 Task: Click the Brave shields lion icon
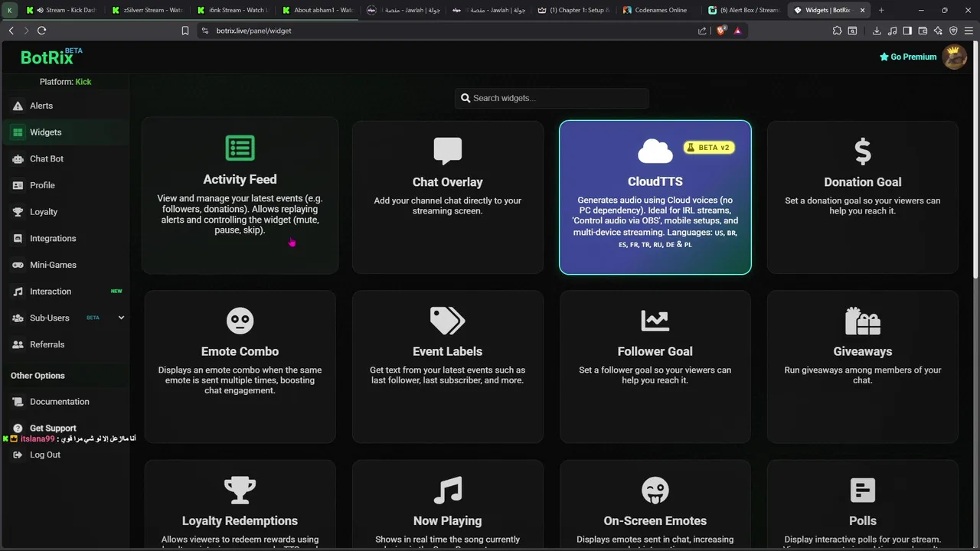(x=720, y=31)
